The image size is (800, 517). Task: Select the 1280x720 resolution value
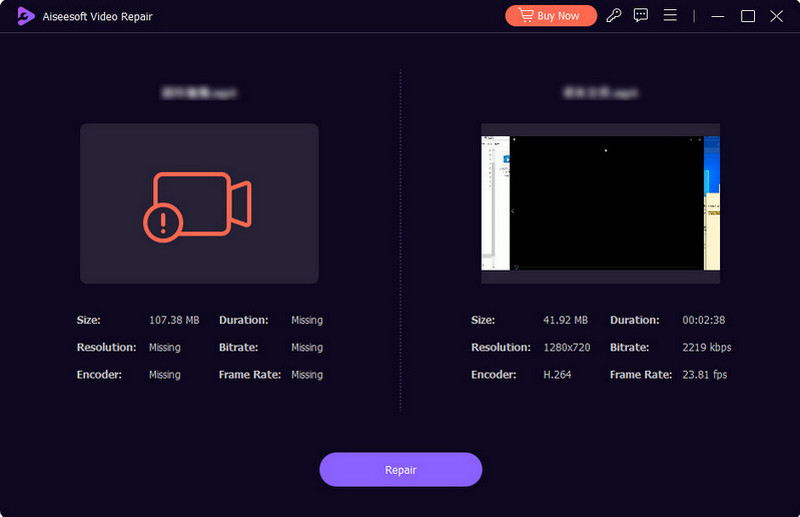click(x=569, y=348)
